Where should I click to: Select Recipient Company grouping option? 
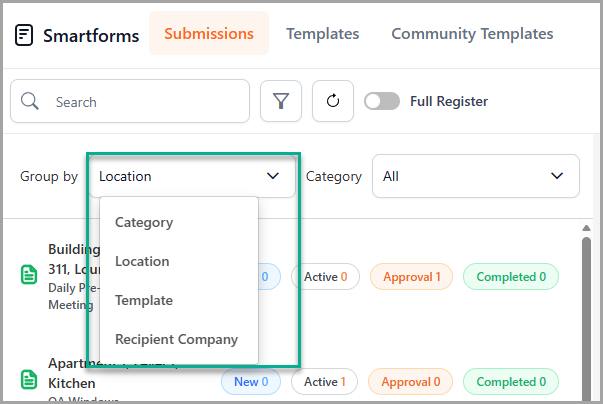click(x=177, y=339)
